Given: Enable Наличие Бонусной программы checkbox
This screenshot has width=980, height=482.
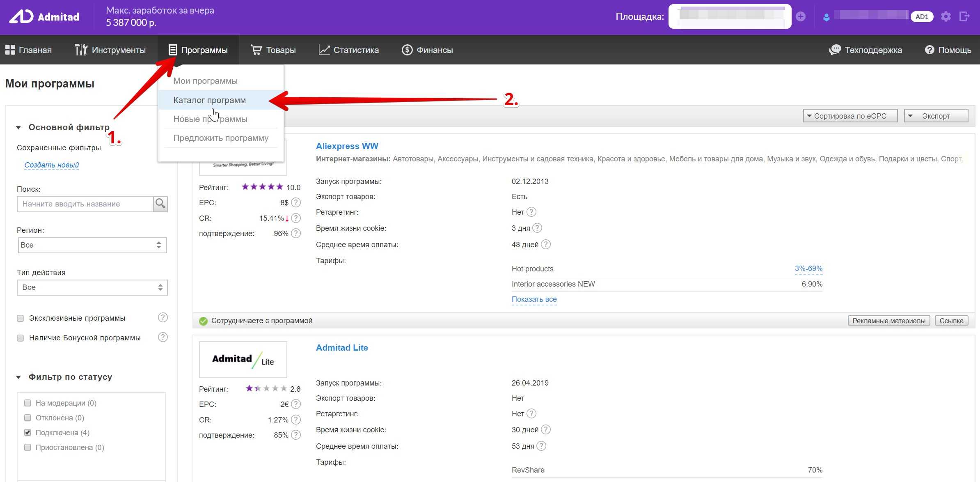Looking at the screenshot, I should [20, 338].
